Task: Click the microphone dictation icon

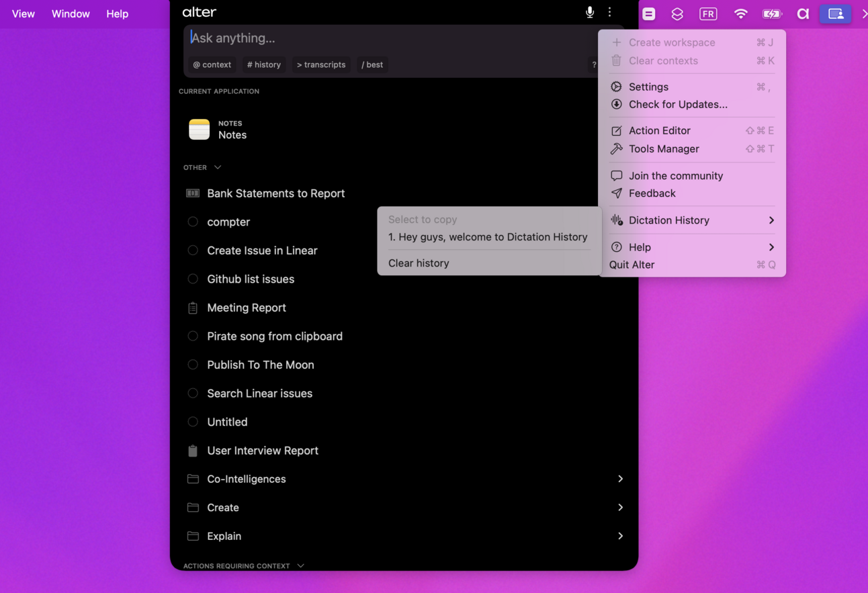Action: click(589, 12)
